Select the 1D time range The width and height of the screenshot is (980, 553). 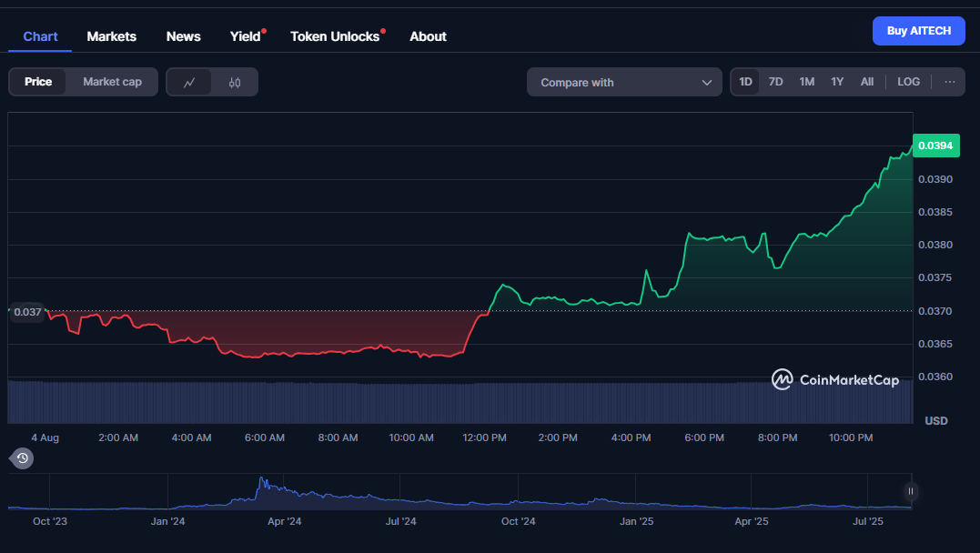[x=745, y=82]
